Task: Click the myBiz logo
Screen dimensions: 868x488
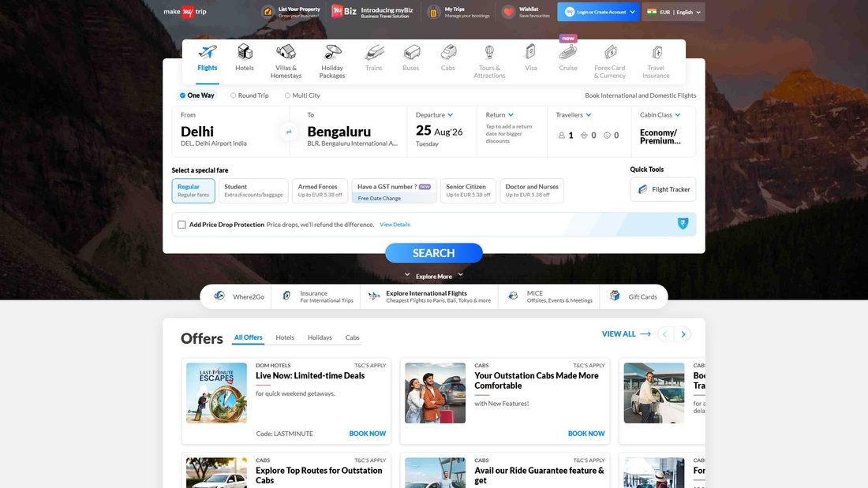Action: click(x=343, y=12)
